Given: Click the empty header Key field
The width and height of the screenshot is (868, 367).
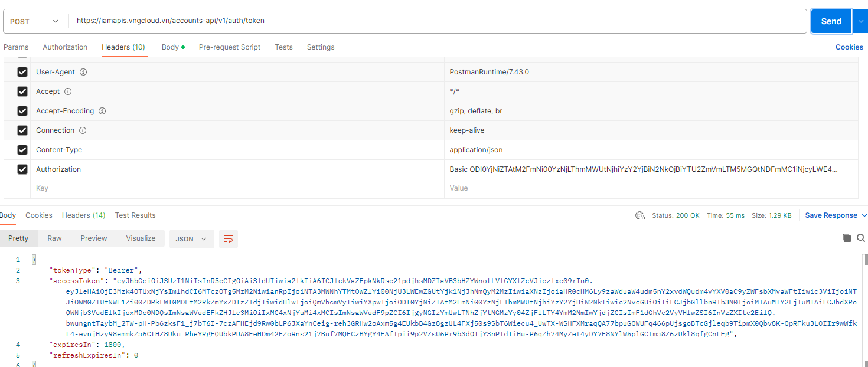Looking at the screenshot, I should (237, 188).
